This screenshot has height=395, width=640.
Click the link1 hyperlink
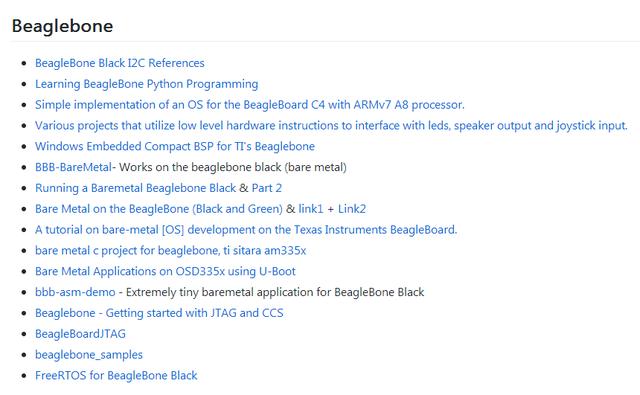311,209
